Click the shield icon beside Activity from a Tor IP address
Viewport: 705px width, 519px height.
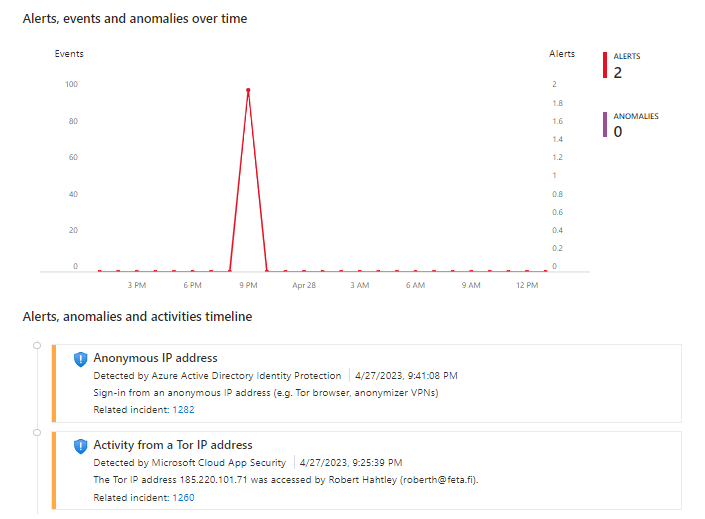click(81, 446)
